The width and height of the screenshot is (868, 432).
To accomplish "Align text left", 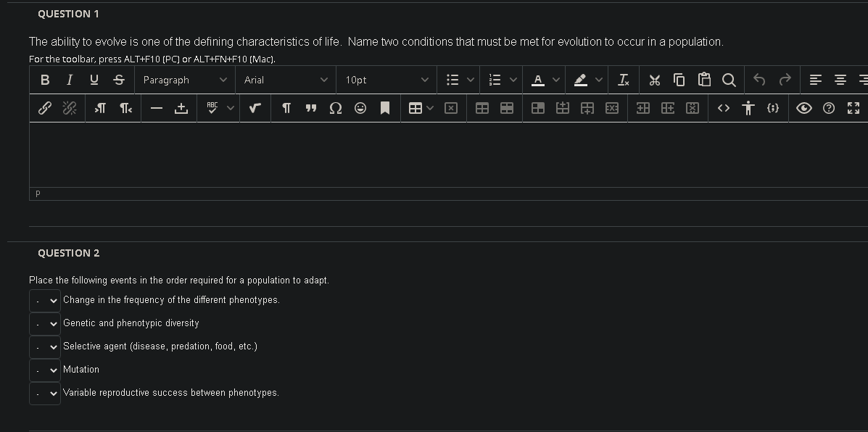I will (x=815, y=80).
